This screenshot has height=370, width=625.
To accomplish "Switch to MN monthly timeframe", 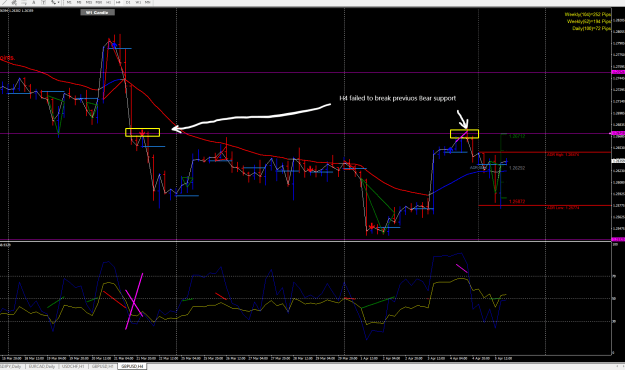I will [147, 2].
